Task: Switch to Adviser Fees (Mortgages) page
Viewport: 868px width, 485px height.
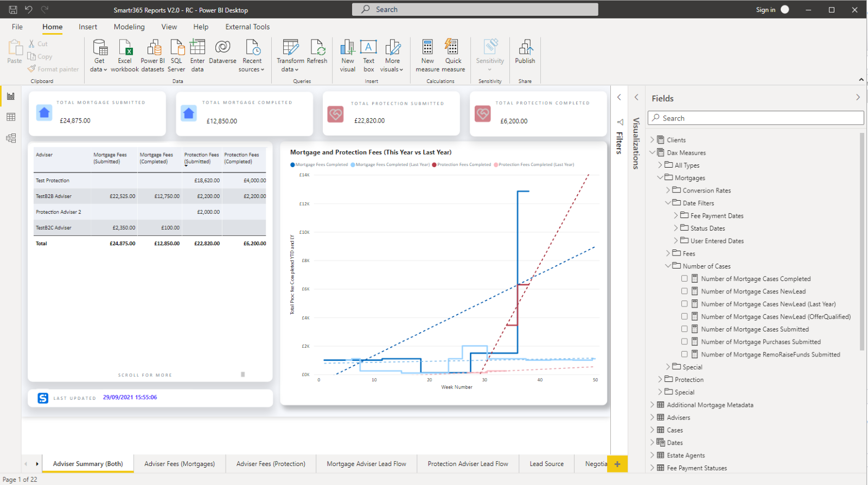Action: click(x=180, y=464)
